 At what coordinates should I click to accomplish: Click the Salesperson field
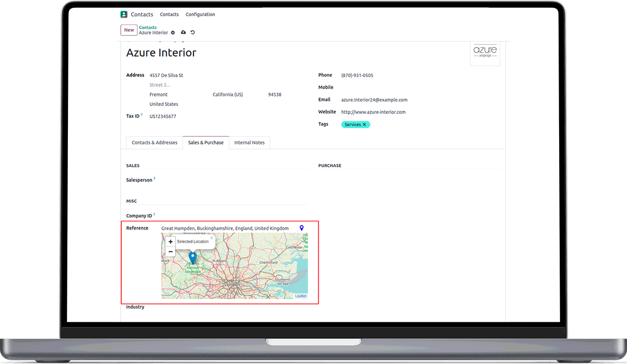235,180
